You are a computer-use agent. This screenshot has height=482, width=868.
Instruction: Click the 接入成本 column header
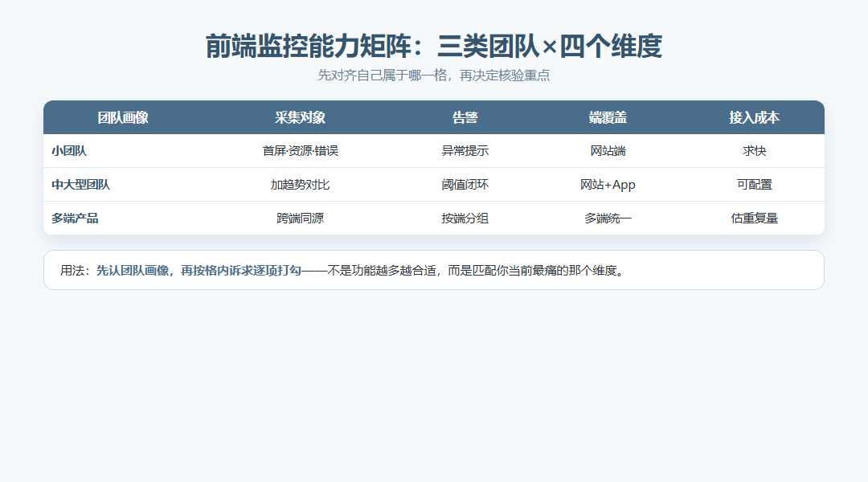(754, 117)
